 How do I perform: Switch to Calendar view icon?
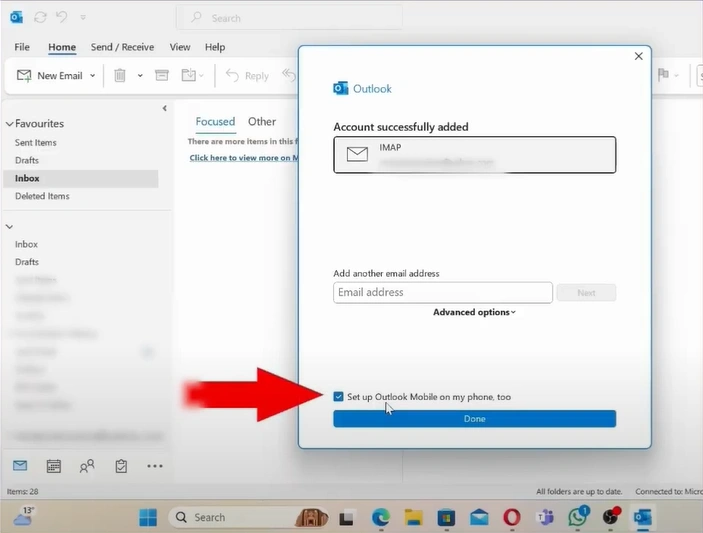(x=54, y=467)
